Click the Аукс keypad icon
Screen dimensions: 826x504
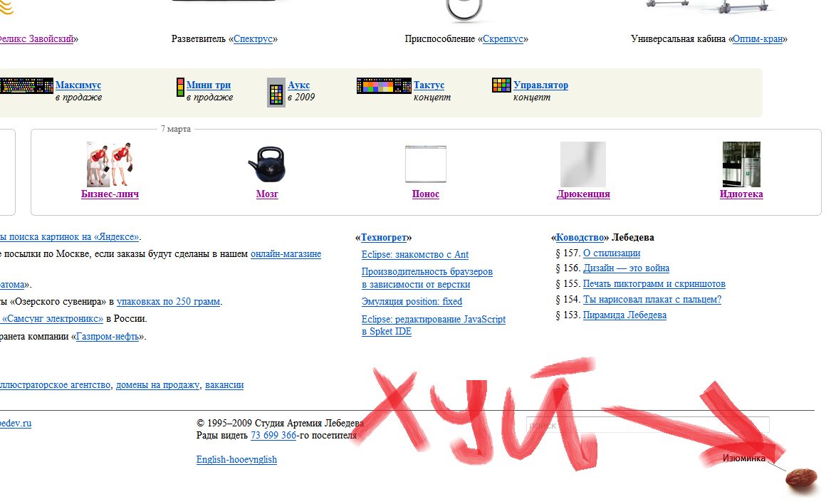coord(276,93)
